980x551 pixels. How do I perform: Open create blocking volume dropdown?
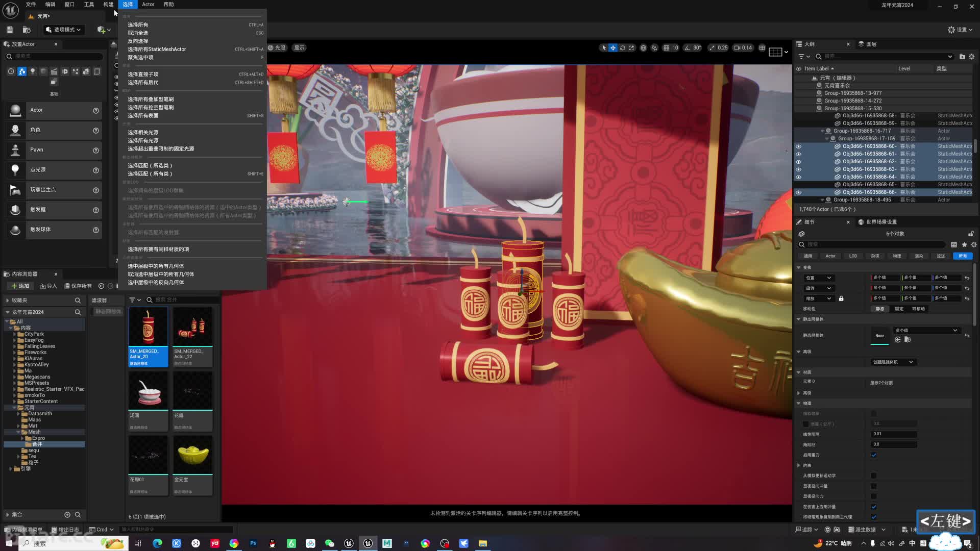[893, 362]
